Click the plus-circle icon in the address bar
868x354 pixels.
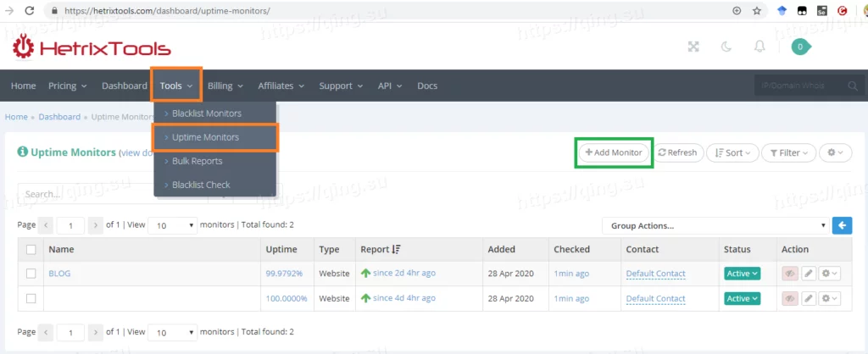[737, 10]
